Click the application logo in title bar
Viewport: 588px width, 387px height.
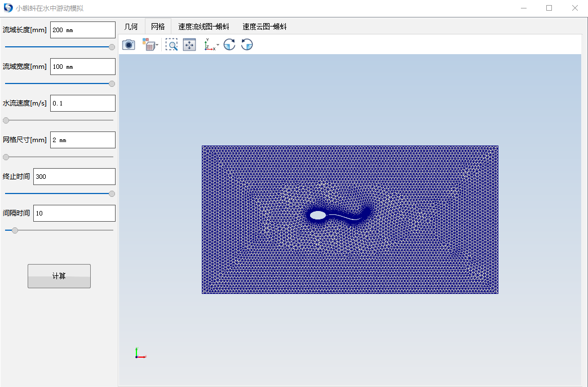[x=8, y=8]
